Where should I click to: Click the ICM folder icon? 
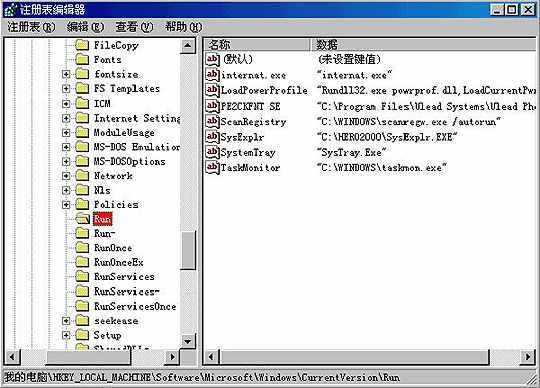pyautogui.click(x=82, y=103)
